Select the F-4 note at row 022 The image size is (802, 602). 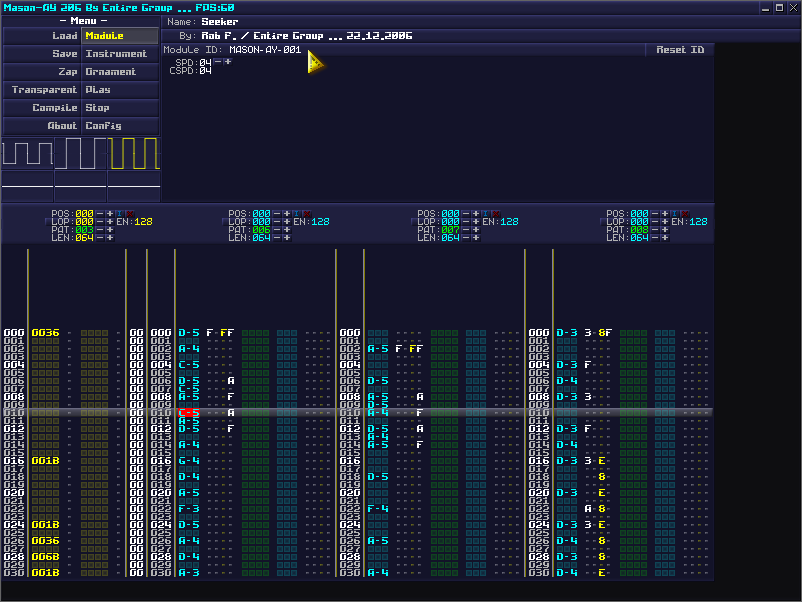pos(378,509)
